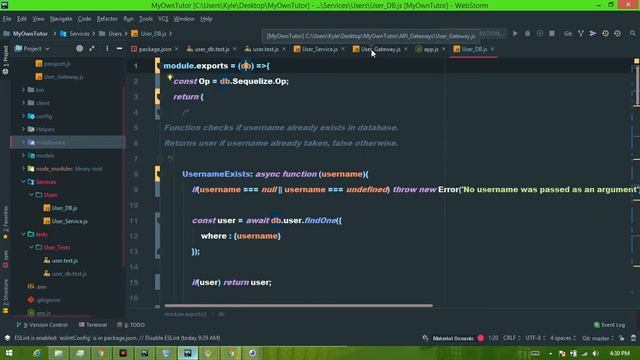640x360 pixels.
Task: Show Git history with the clock icon
Action: 605,33
